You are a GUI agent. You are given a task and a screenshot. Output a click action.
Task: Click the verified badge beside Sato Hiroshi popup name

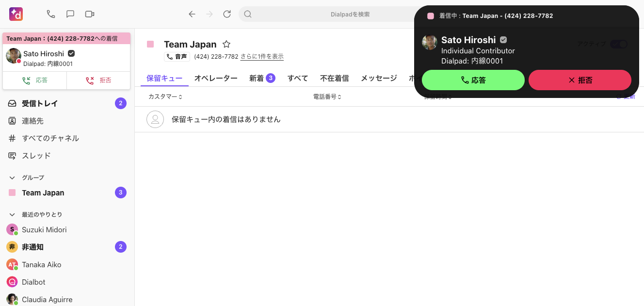click(x=503, y=40)
